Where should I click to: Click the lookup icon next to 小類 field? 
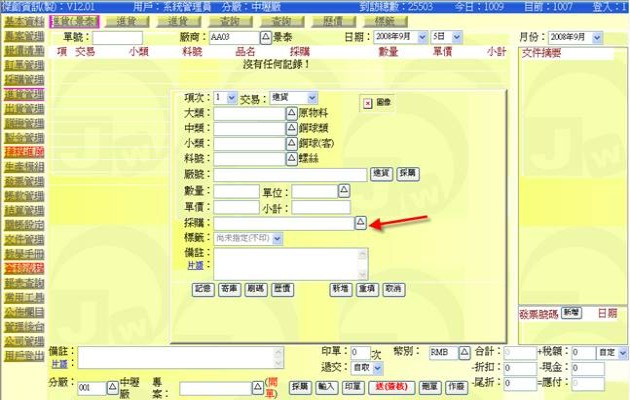point(293,143)
